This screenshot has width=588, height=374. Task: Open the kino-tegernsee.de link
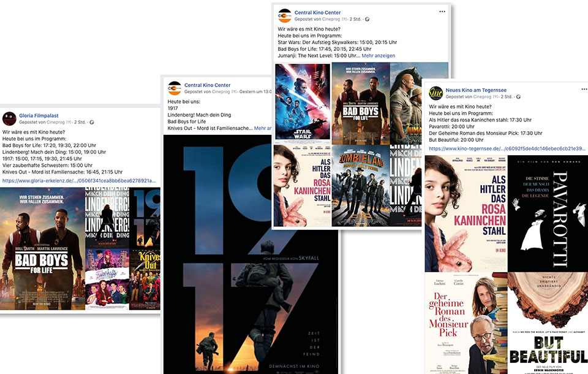(x=507, y=148)
